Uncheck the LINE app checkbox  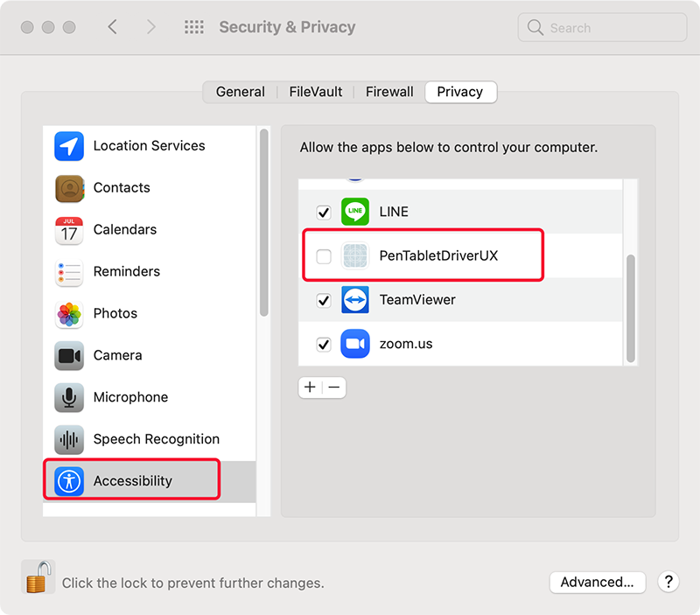pyautogui.click(x=324, y=212)
